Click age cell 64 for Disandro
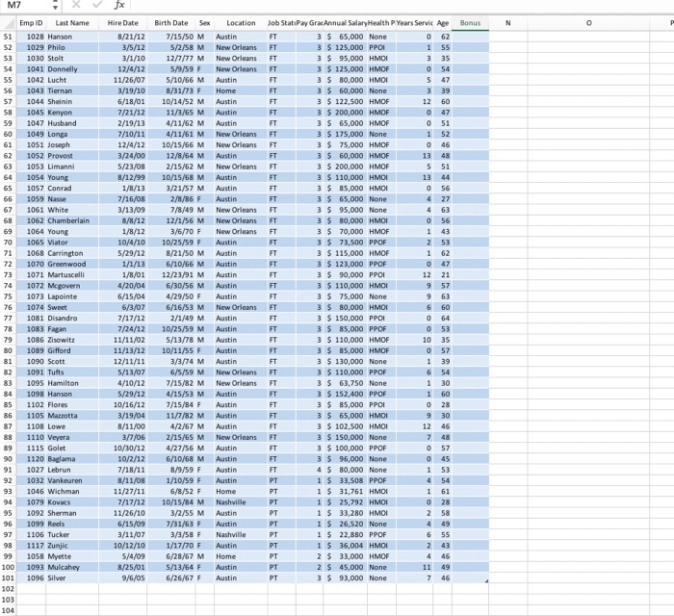Viewport: 674px width, 616px height. (442, 319)
